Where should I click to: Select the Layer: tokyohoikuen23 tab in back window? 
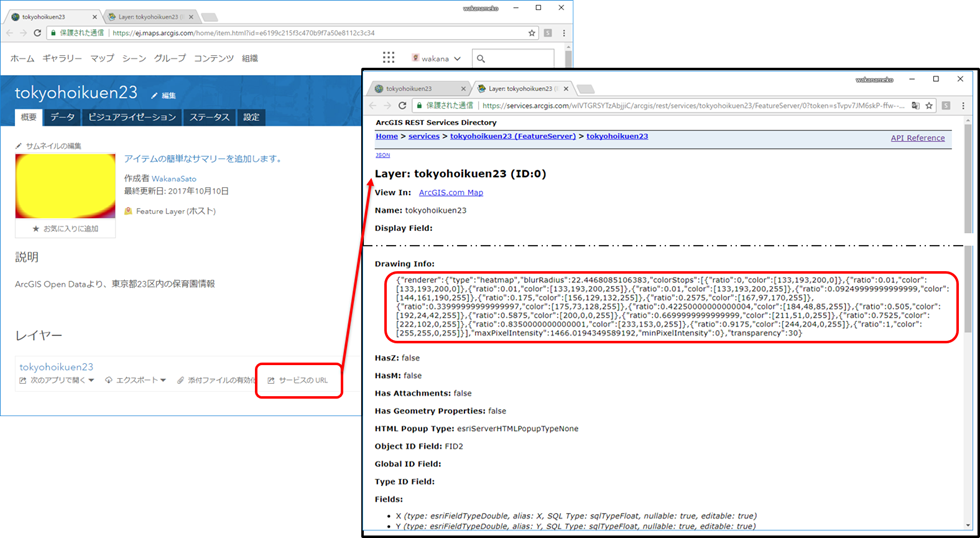coord(150,17)
